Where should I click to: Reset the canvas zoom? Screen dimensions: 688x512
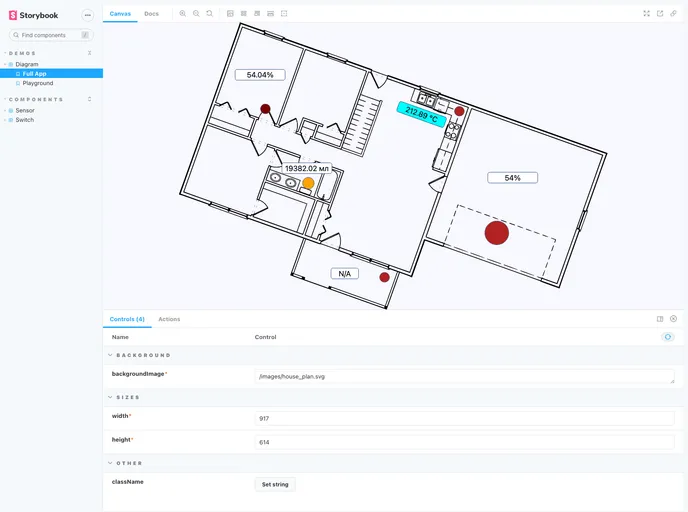click(210, 14)
